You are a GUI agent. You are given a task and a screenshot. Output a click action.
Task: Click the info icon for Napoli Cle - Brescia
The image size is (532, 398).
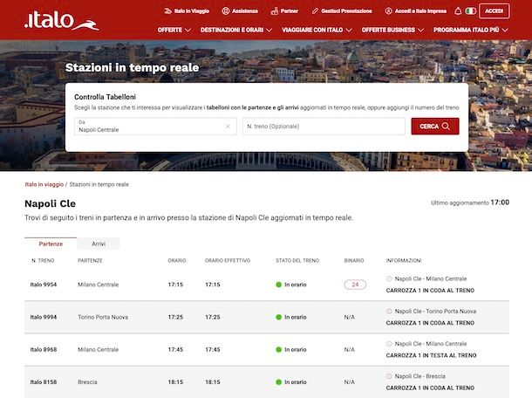click(x=389, y=376)
